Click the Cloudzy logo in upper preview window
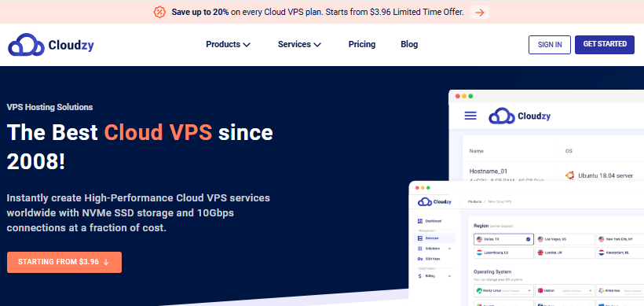Viewport: 644px width, 306px height. (x=520, y=116)
